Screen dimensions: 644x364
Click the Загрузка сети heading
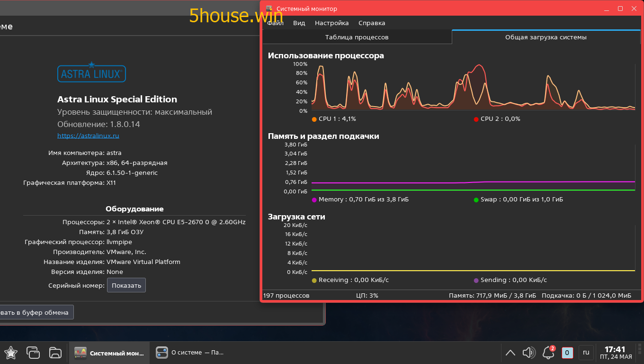pos(296,217)
